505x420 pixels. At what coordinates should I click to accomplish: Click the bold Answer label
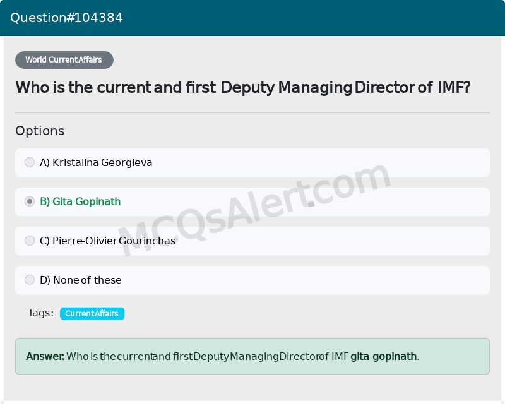45,356
